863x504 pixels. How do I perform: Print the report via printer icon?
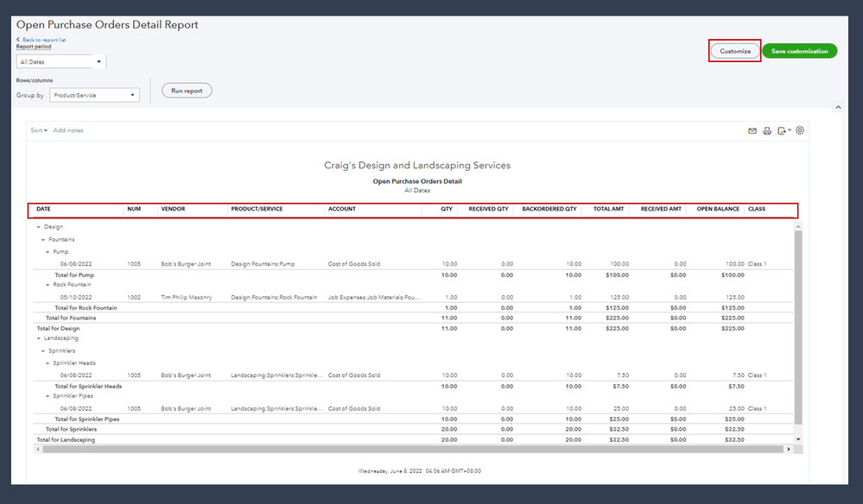(x=767, y=131)
